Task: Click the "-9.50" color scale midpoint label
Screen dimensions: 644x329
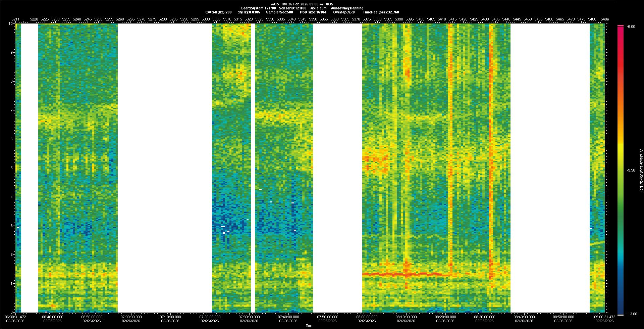Action: click(630, 170)
